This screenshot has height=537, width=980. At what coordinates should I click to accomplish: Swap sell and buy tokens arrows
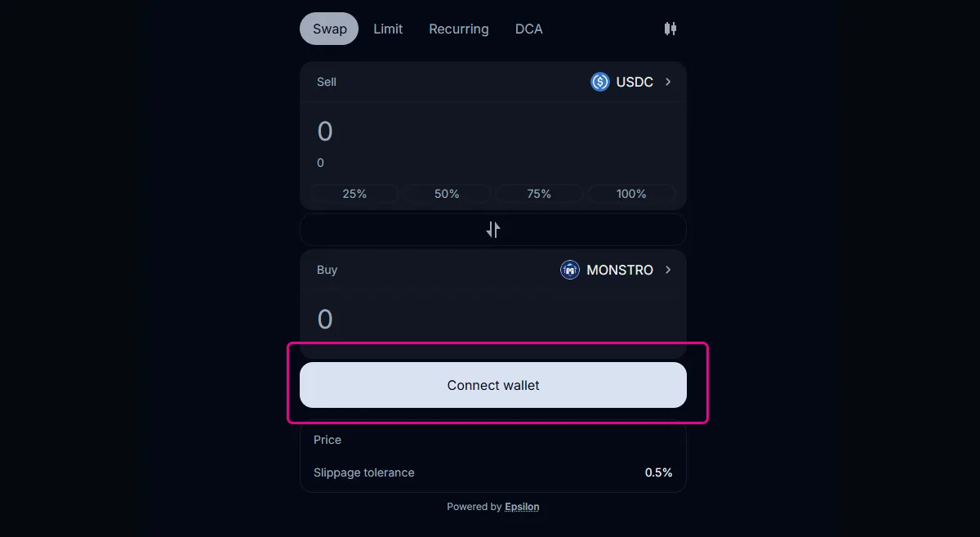point(493,230)
